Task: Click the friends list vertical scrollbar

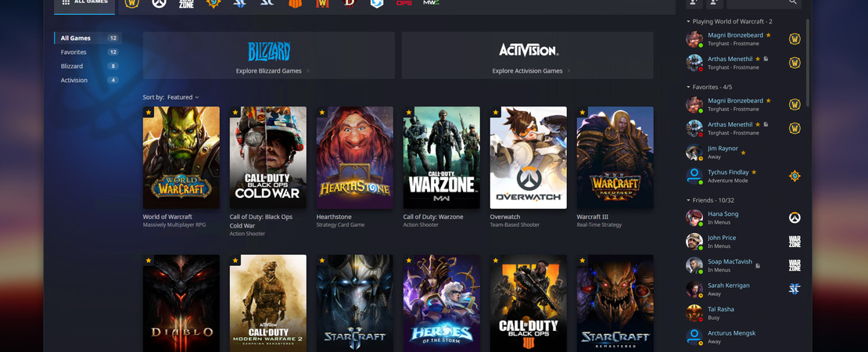Action: [808, 62]
